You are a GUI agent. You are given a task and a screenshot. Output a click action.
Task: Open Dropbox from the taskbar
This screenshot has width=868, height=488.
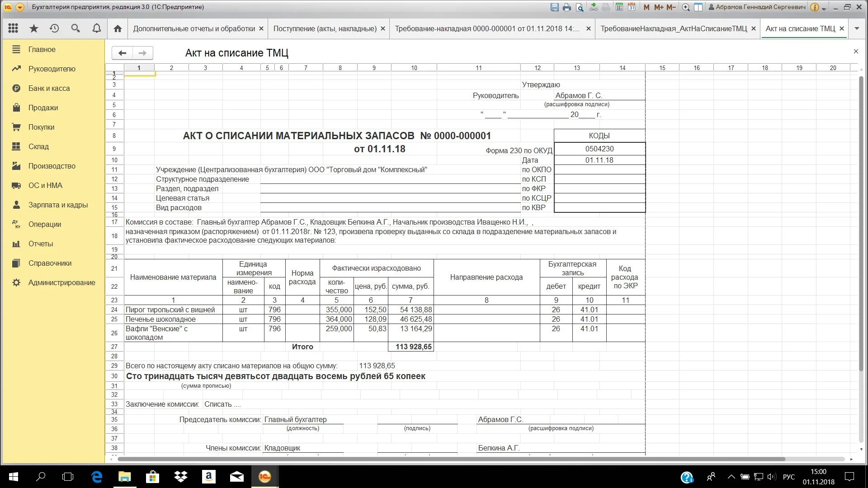point(181,476)
